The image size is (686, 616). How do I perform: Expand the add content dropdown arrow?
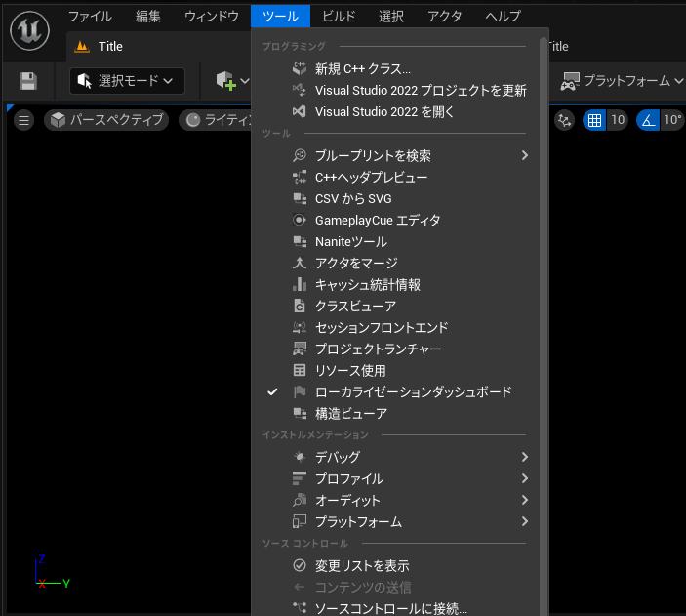[245, 81]
